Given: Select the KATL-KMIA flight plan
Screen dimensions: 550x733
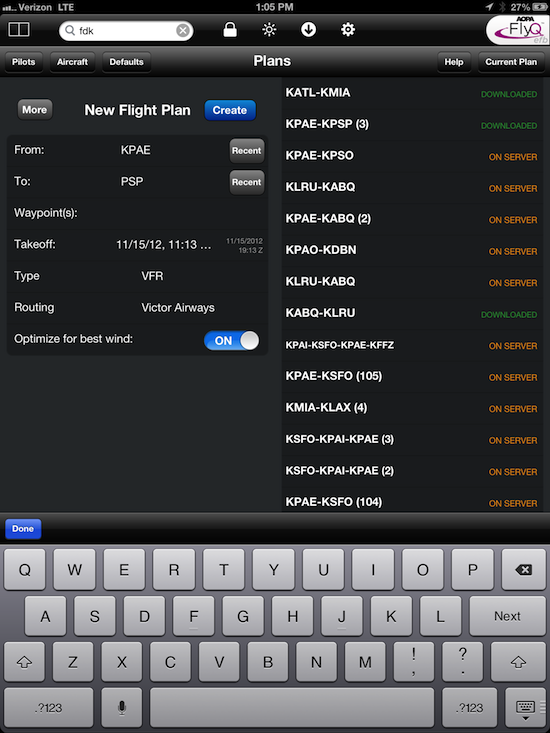Looking at the screenshot, I should coord(412,93).
